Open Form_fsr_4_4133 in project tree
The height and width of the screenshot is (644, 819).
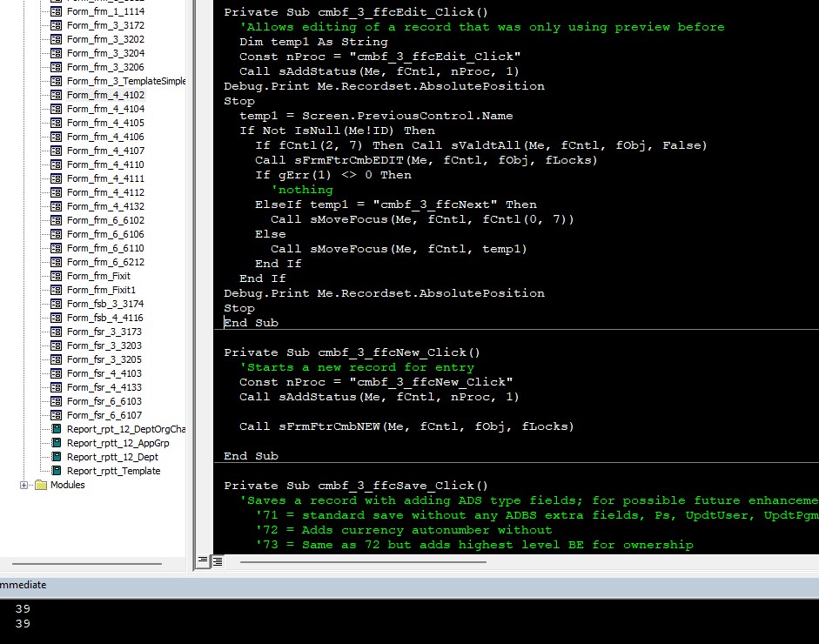click(104, 387)
